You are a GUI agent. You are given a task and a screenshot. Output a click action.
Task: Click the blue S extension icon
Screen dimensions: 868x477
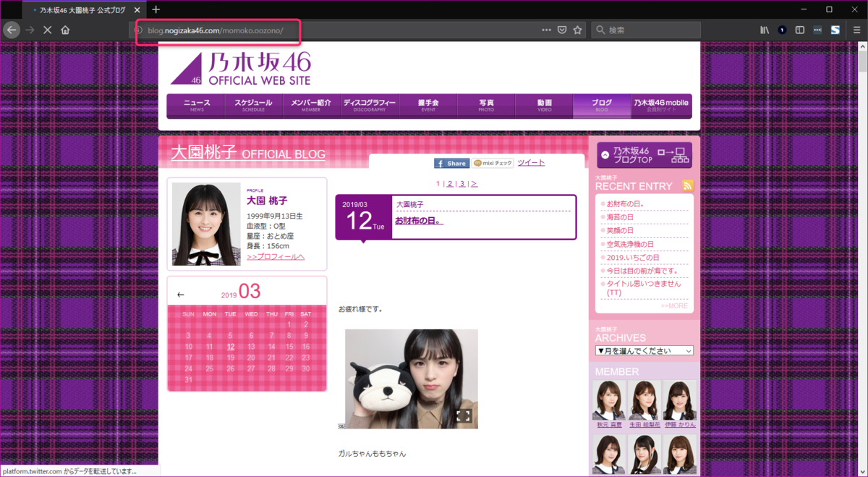pyautogui.click(x=835, y=30)
